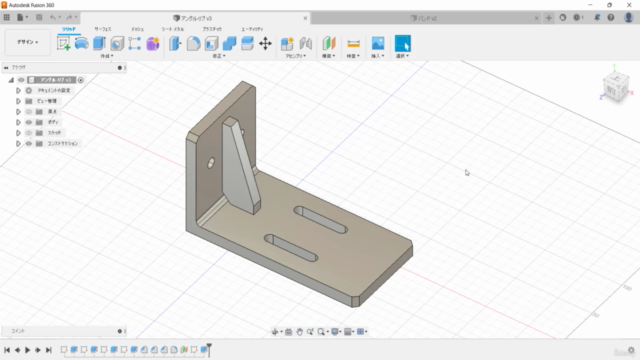Expand the Sketches folder
The width and height of the screenshot is (640, 360).
coord(18,133)
